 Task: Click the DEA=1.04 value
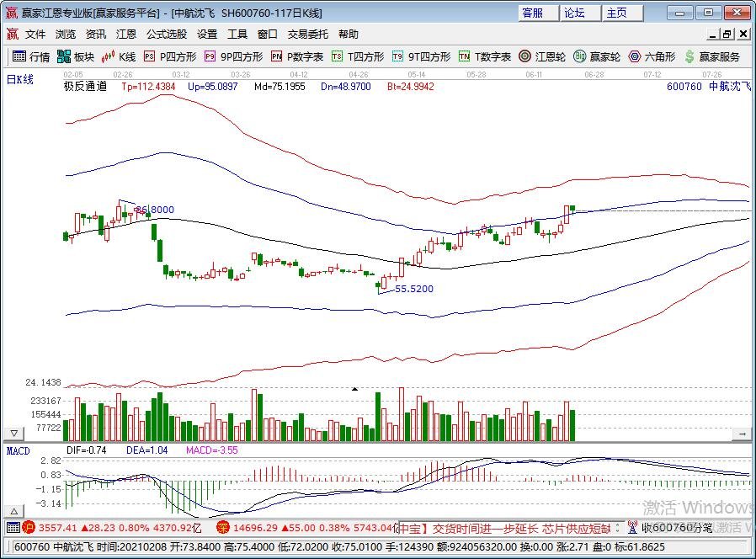click(x=147, y=450)
